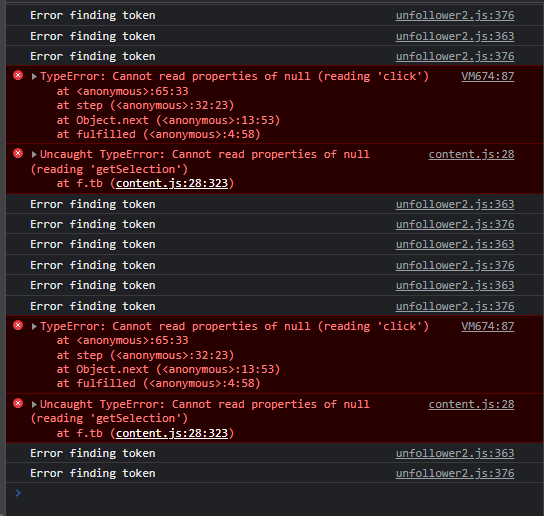The width and height of the screenshot is (544, 516).
Task: Open VM674:87 link in the second TypeError
Action: pos(487,326)
